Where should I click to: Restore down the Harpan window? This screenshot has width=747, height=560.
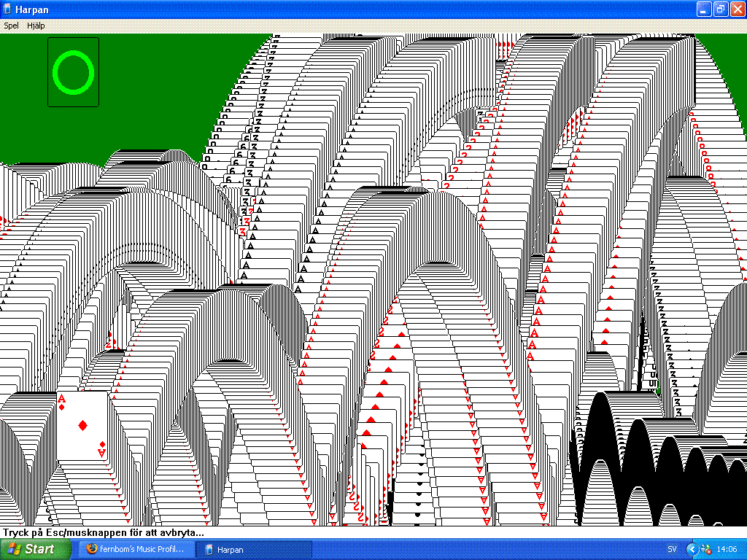tap(721, 9)
